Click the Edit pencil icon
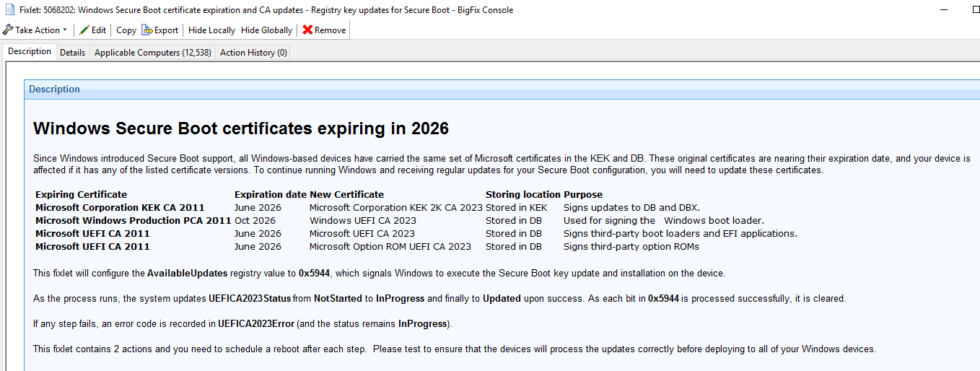The height and width of the screenshot is (371, 980). [84, 30]
